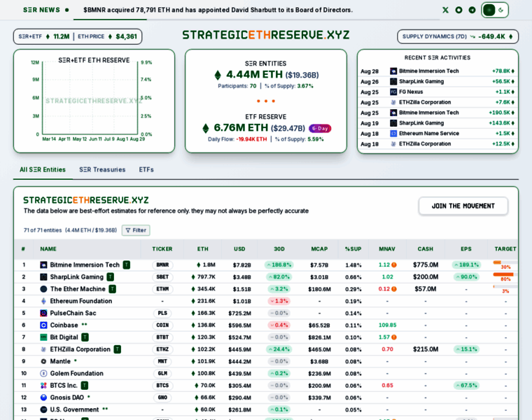Click the SER+ETF ETH RESERVE chart
This screenshot has width=532, height=420.
click(94, 101)
